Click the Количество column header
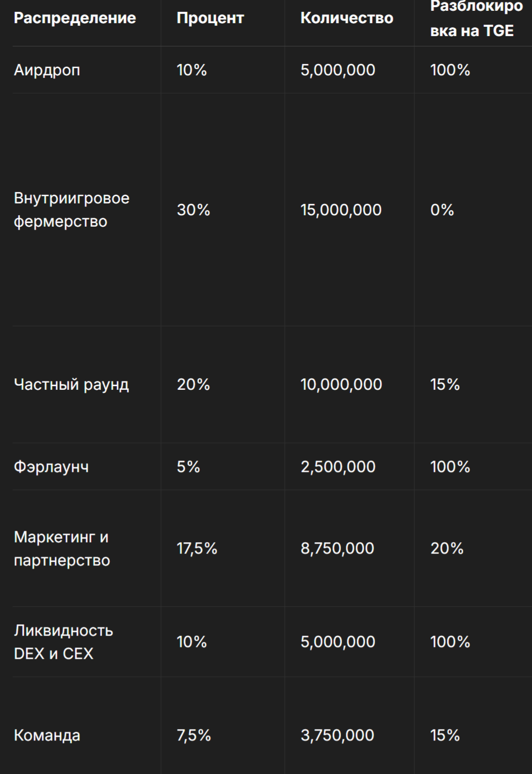 347,18
